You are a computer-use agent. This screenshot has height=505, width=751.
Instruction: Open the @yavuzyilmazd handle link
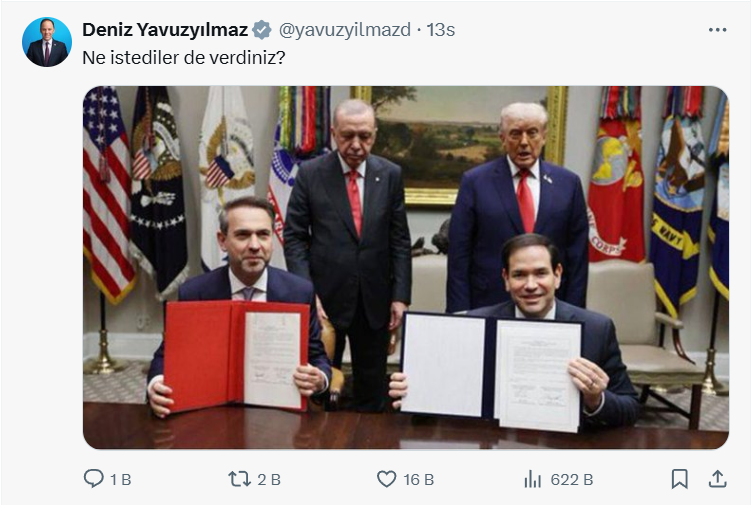coord(344,30)
